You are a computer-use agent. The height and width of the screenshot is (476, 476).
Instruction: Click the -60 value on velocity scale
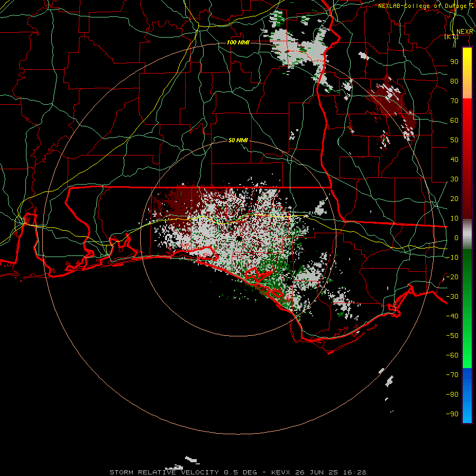point(452,355)
